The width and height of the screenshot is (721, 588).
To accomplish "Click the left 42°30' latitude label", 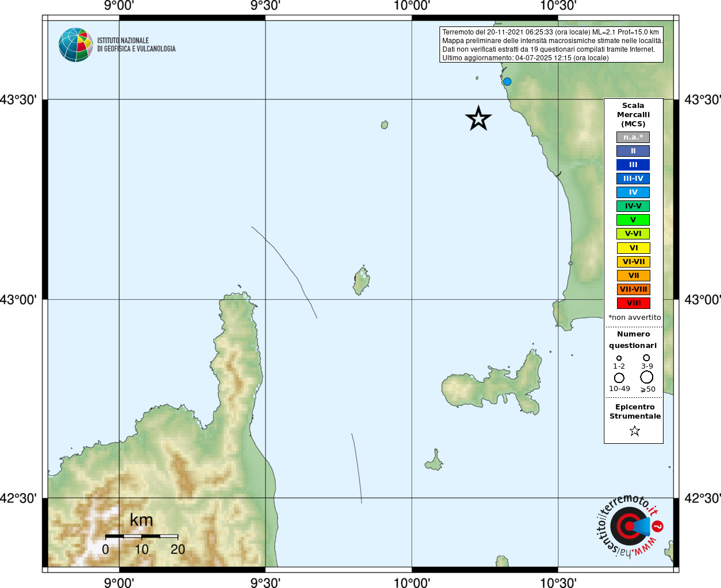I will click(18, 498).
